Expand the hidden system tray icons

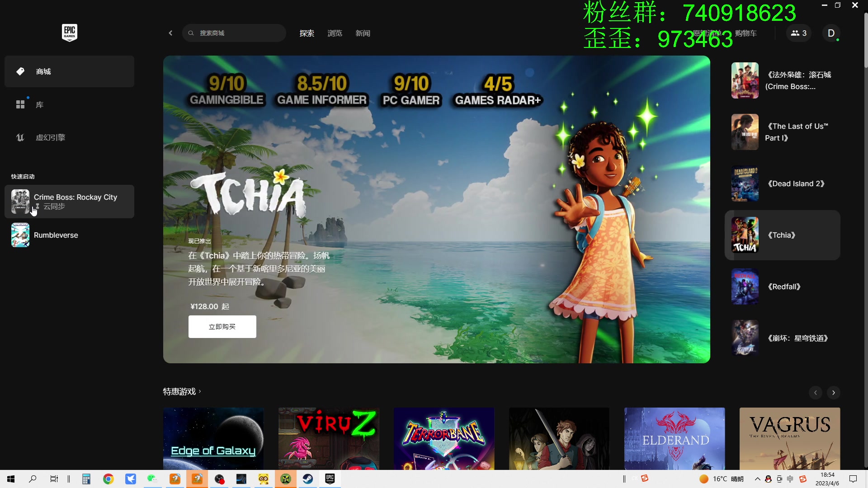(758, 479)
